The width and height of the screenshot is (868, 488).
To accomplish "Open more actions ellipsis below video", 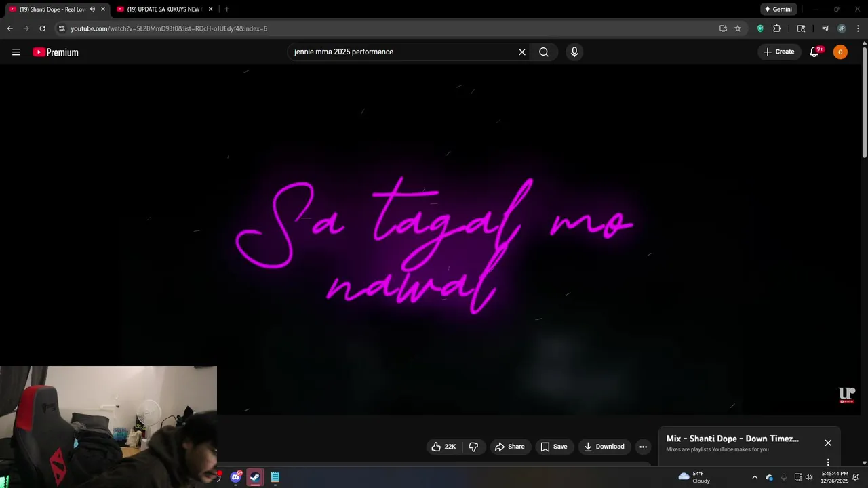I will pos(643,447).
